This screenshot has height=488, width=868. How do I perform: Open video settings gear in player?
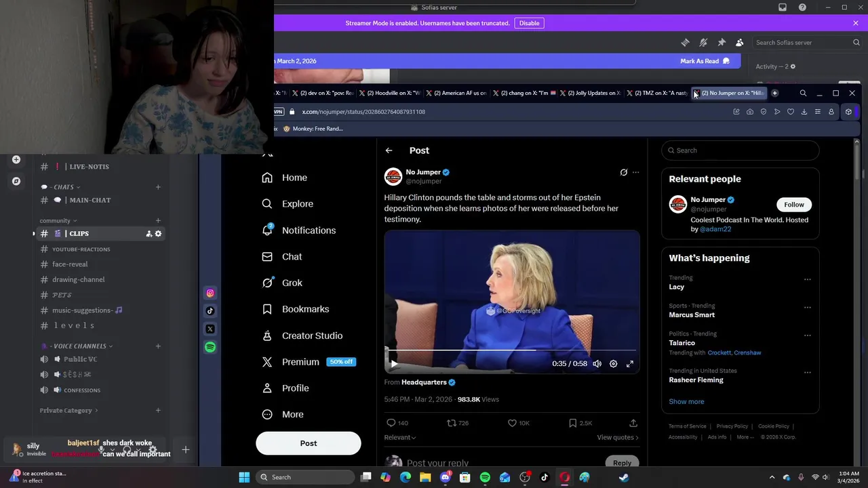click(x=614, y=364)
